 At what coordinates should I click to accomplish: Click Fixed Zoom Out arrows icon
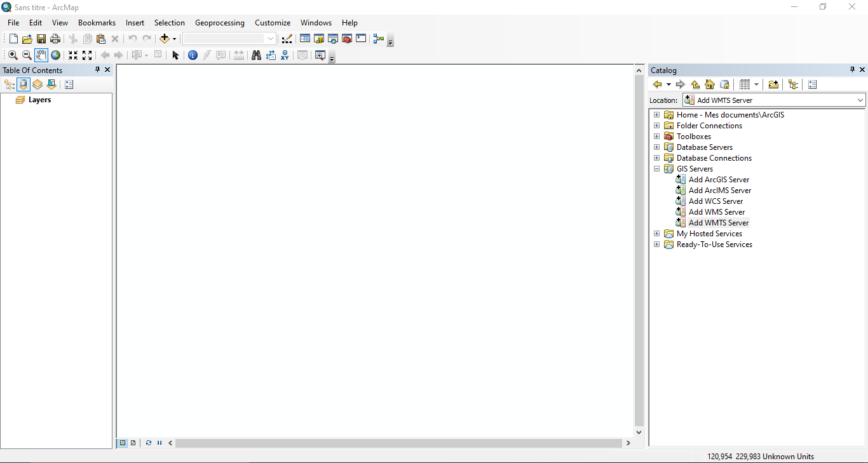click(87, 55)
